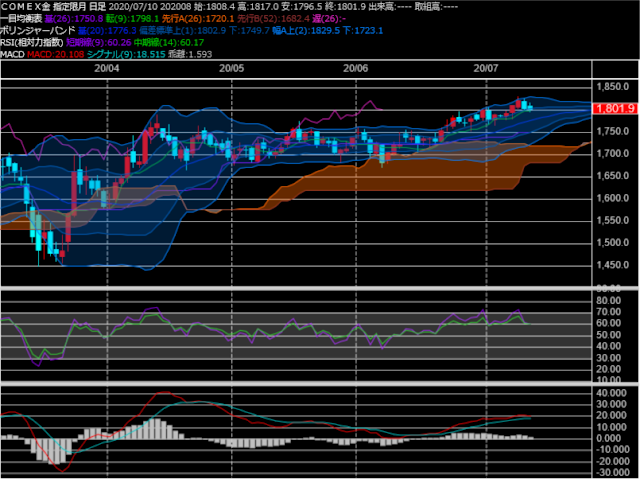Click the 日足 timeframe label
The height and width of the screenshot is (479, 640).
[98, 7]
